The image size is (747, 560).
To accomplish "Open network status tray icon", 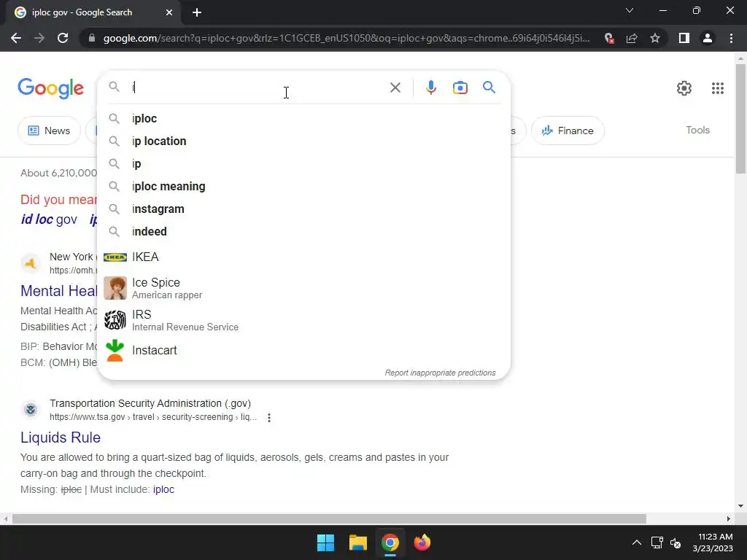I will coord(657,542).
